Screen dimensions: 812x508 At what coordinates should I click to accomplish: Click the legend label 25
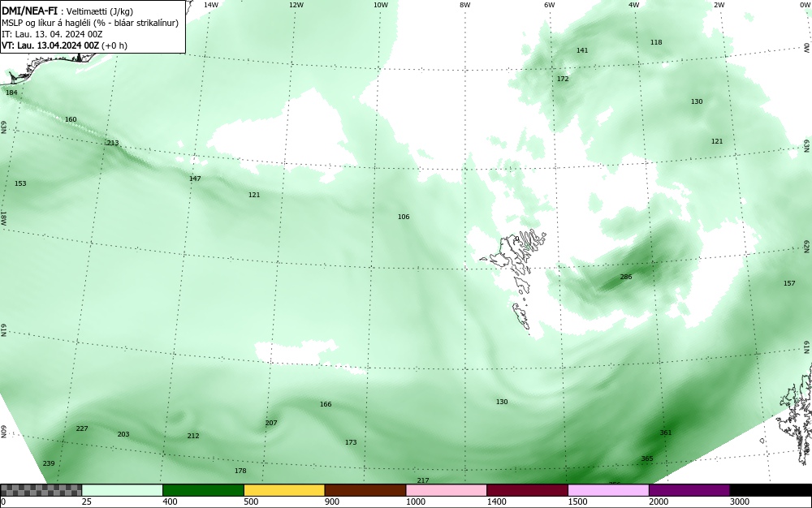point(87,502)
